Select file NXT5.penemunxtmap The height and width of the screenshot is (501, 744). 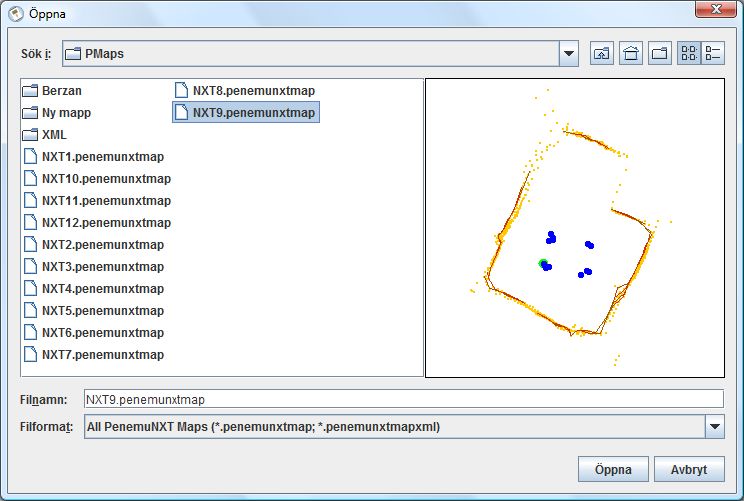(x=93, y=310)
